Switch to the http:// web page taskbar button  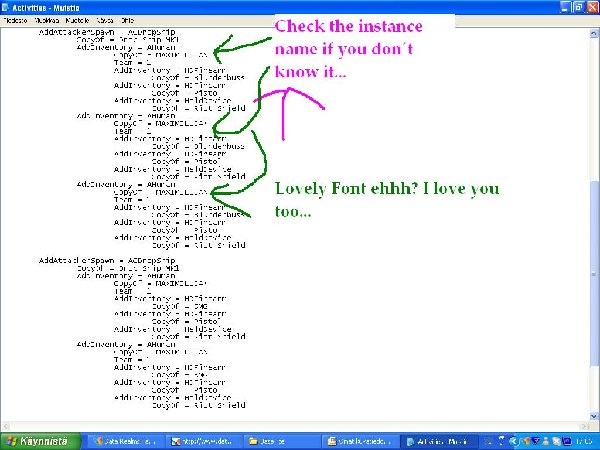tap(203, 442)
